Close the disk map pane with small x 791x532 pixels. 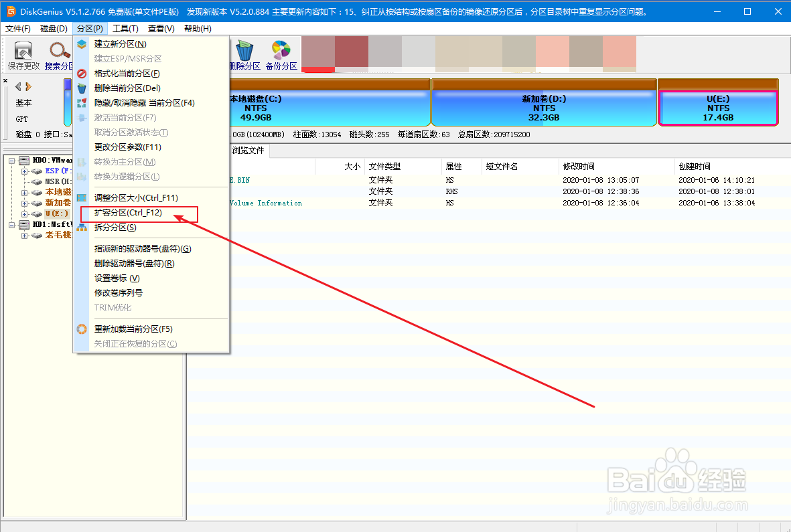(x=5, y=80)
